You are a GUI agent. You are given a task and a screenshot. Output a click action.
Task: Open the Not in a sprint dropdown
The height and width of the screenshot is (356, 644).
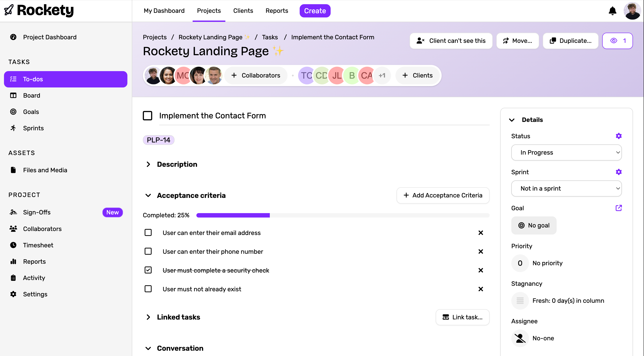click(x=566, y=188)
